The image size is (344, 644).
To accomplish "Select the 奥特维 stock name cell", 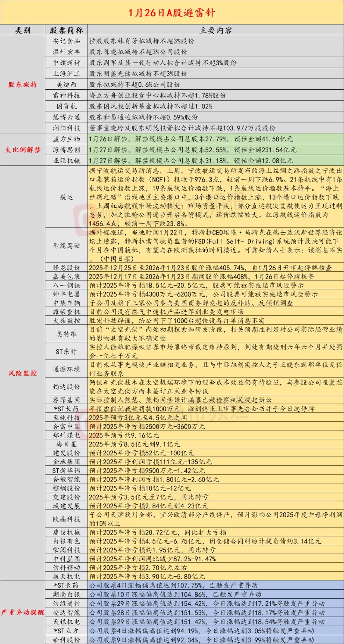I will click(66, 334).
